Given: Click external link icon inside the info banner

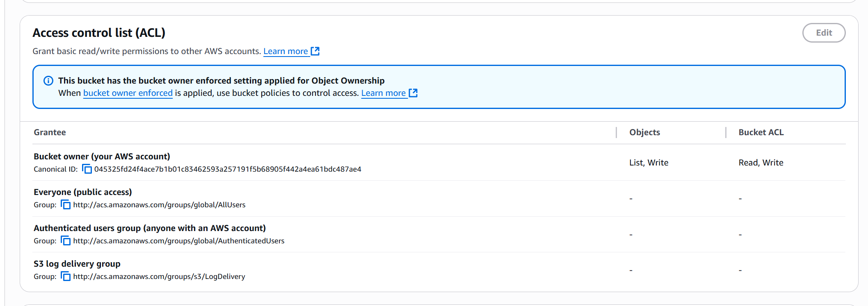Looking at the screenshot, I should [x=413, y=93].
